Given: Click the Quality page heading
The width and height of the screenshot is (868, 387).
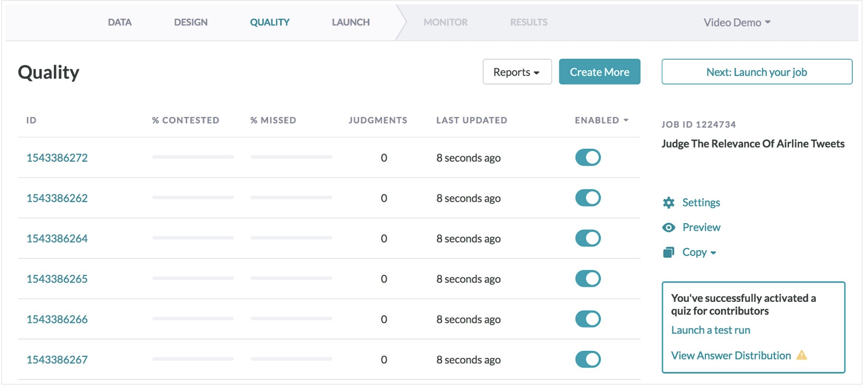Looking at the screenshot, I should 48,72.
